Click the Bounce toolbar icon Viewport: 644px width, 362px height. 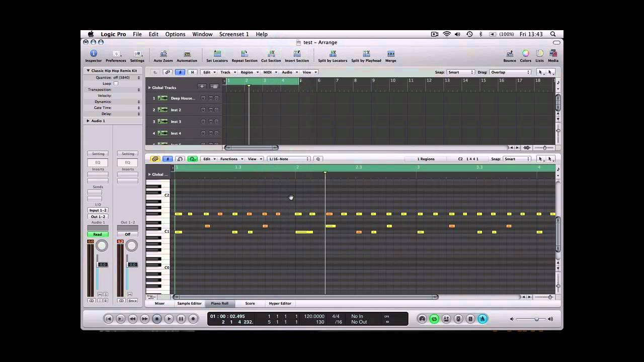510,54
